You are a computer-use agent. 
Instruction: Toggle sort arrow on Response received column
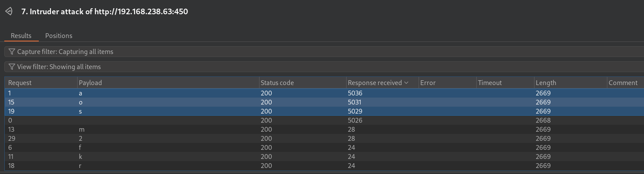[406, 83]
